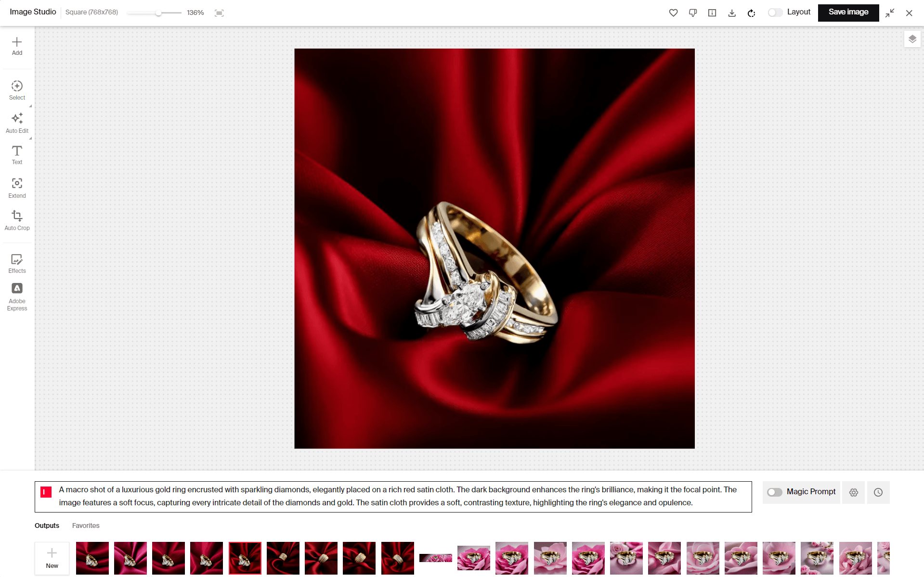Activate the Extend tool
Image resolution: width=924 pixels, height=577 pixels.
pos(17,188)
